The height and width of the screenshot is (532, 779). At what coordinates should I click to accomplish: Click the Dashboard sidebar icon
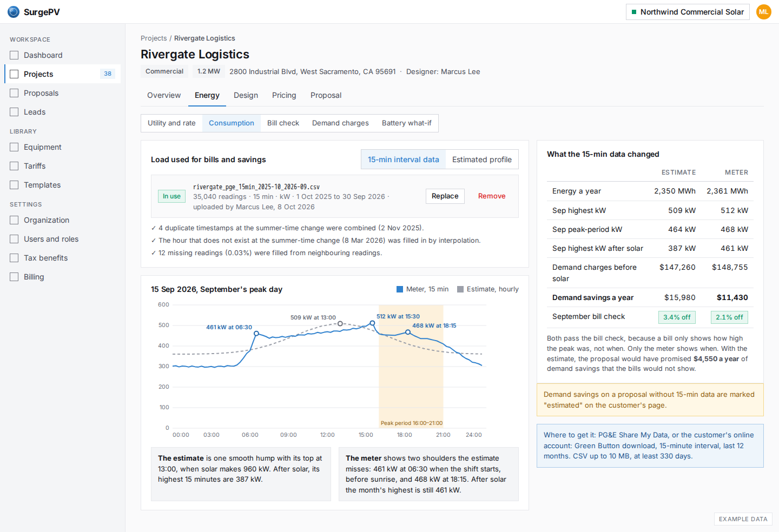point(14,55)
